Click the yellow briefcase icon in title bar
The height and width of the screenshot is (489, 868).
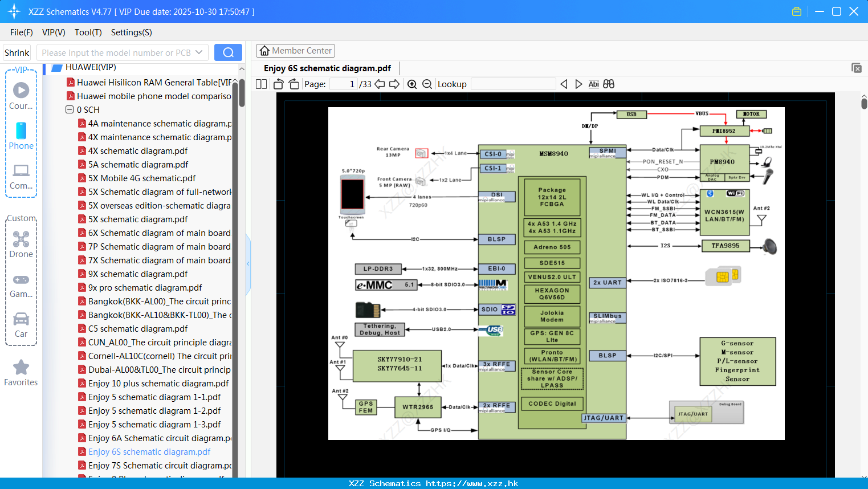(797, 11)
